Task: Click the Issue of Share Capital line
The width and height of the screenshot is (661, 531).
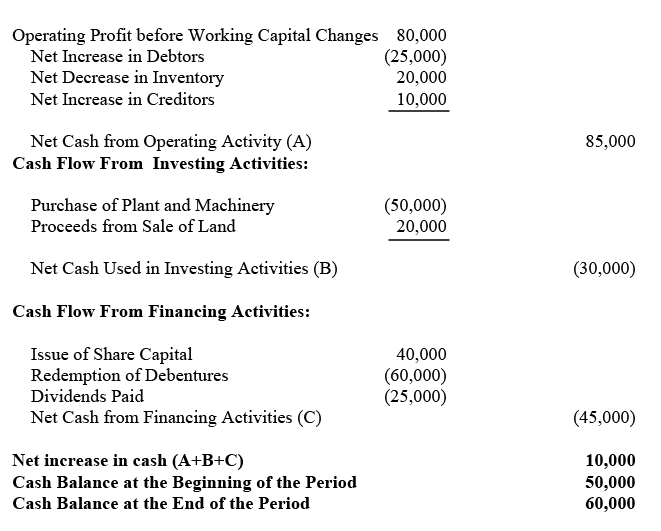Action: click(111, 354)
